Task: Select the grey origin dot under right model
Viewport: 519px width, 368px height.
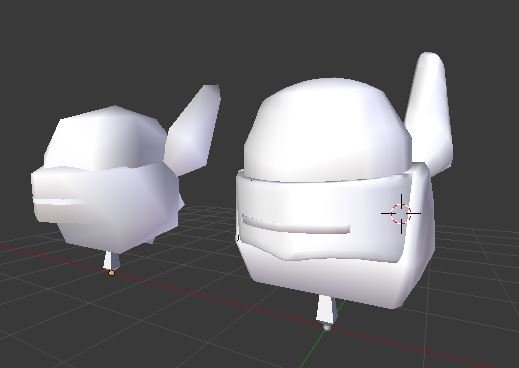Action: tap(327, 327)
